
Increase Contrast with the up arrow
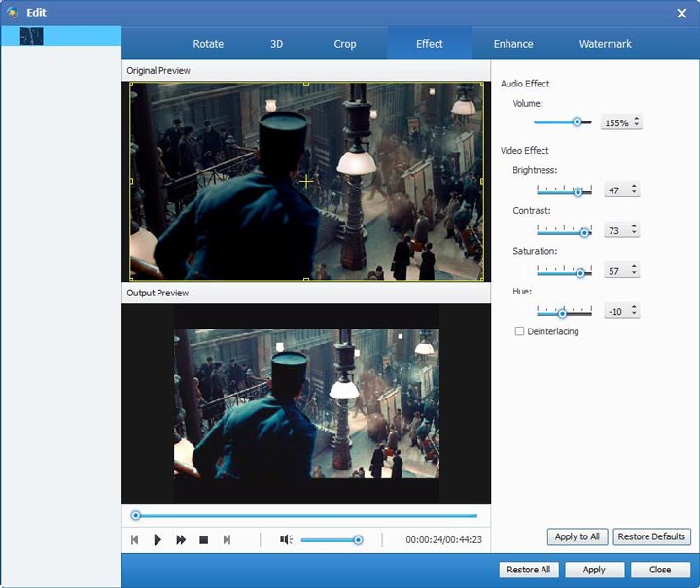pyautogui.click(x=634, y=226)
